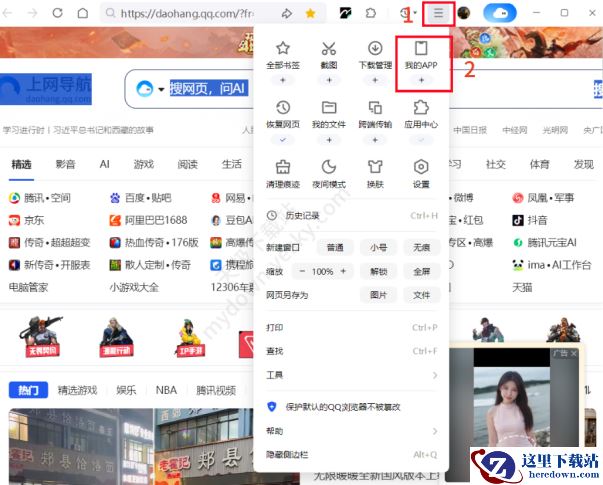Click 解锁 zoom unlock button
This screenshot has height=485, width=603.
(378, 272)
